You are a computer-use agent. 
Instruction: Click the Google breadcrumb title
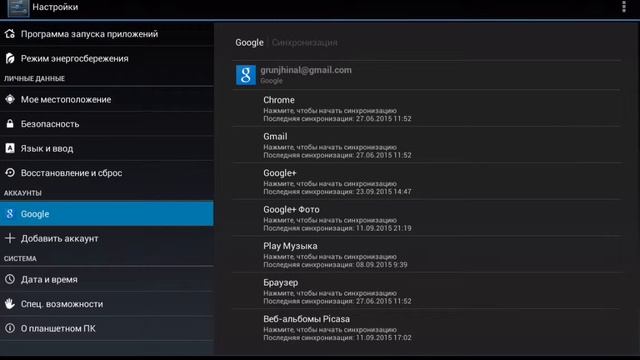[x=249, y=42]
